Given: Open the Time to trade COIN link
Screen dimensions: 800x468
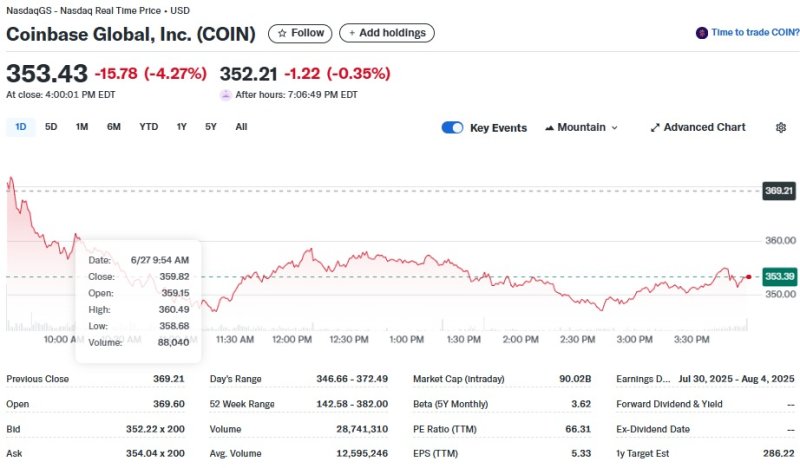Looking at the screenshot, I should coord(755,33).
